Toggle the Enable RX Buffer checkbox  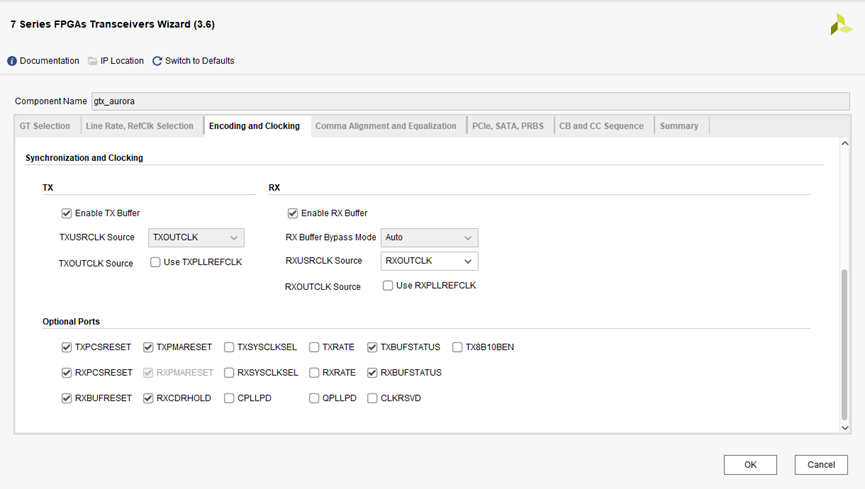293,213
